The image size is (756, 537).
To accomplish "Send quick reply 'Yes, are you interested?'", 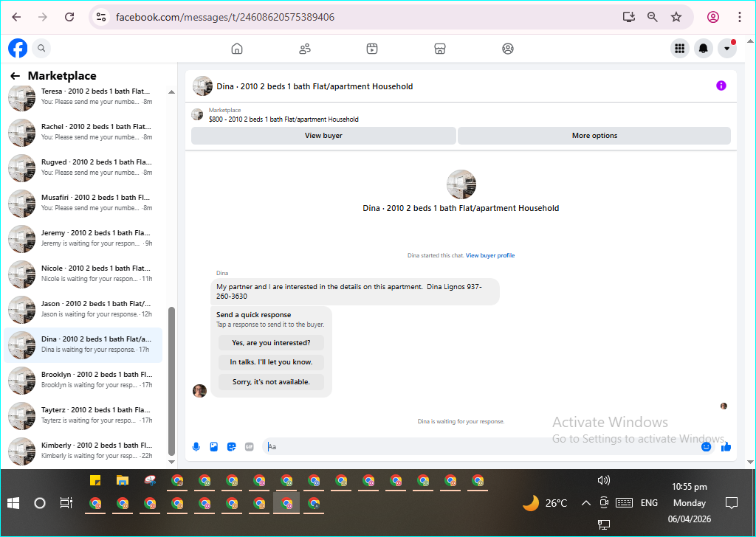I will (x=271, y=343).
